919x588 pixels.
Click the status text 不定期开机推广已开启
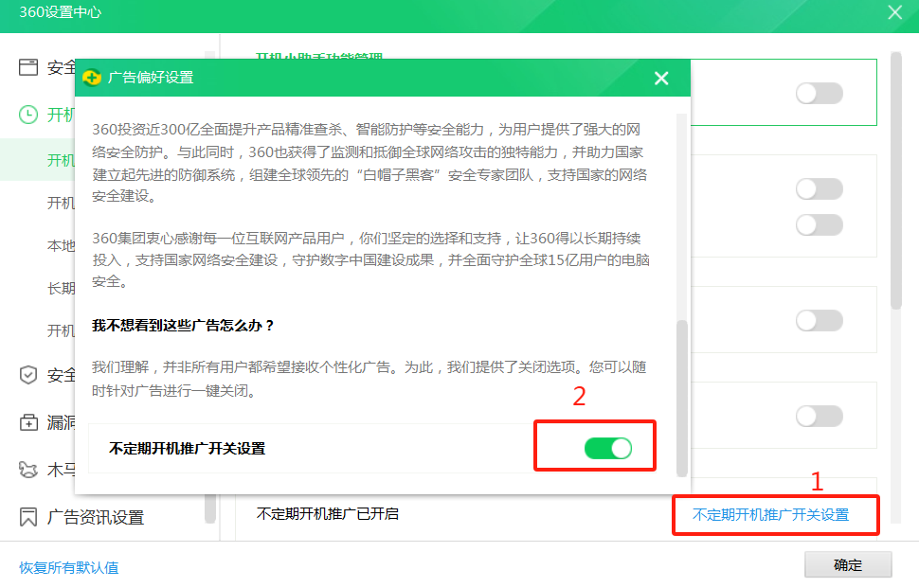pos(328,514)
